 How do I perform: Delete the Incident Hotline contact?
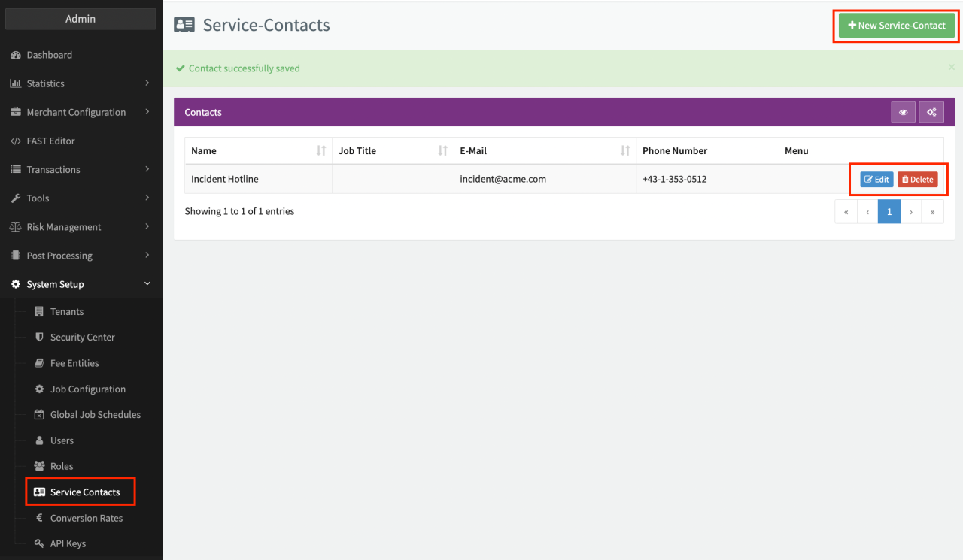[917, 180]
